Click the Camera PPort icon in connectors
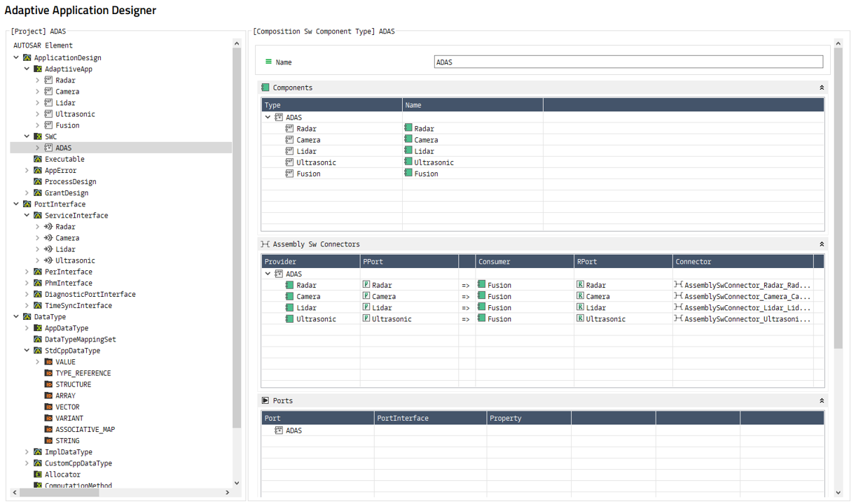Viewport: 856px width, 504px height. coord(366,296)
